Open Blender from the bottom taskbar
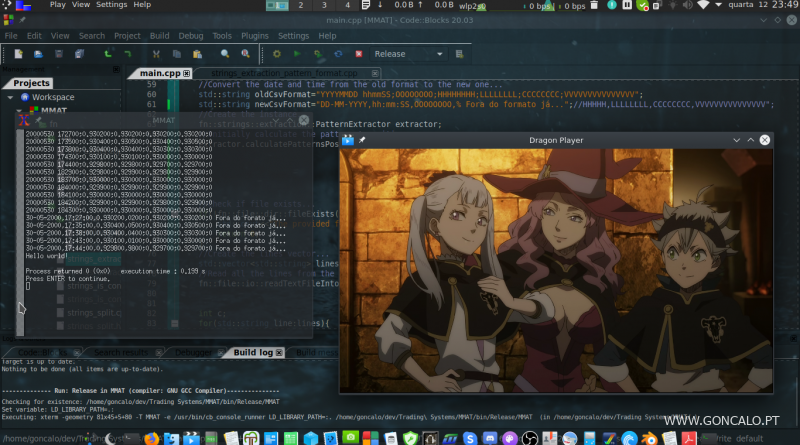 click(649, 438)
